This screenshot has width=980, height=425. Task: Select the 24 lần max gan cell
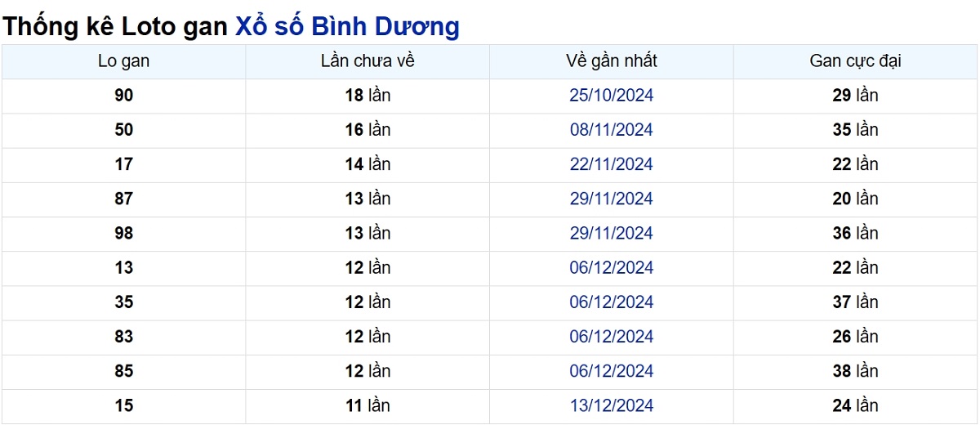click(x=855, y=405)
